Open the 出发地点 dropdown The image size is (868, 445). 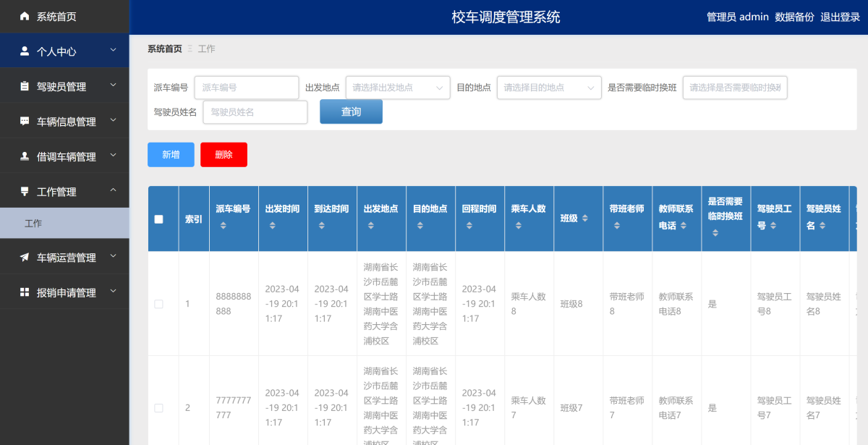397,88
